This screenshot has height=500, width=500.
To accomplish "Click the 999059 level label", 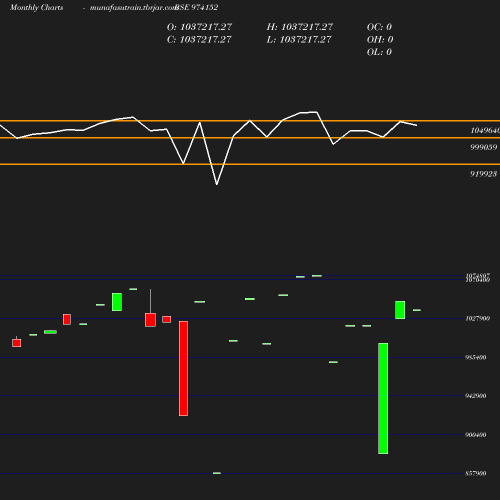I will click(x=484, y=147).
